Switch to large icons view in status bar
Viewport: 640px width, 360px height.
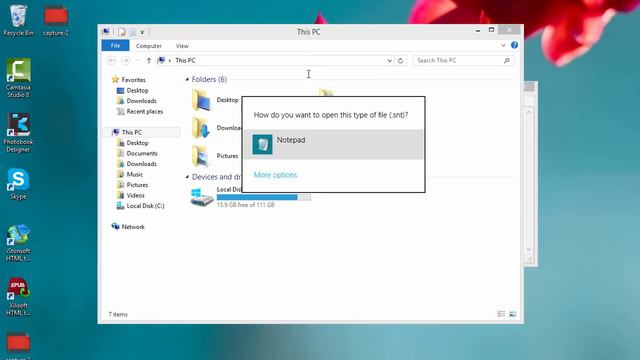[x=513, y=314]
